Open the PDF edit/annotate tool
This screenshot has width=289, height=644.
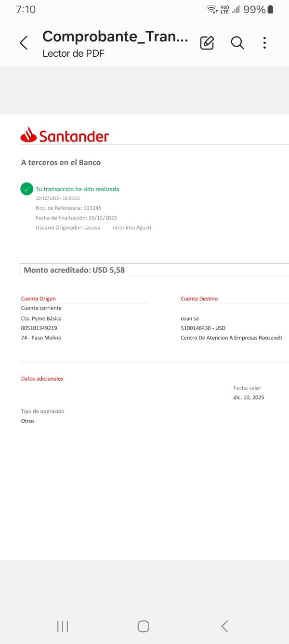click(207, 43)
